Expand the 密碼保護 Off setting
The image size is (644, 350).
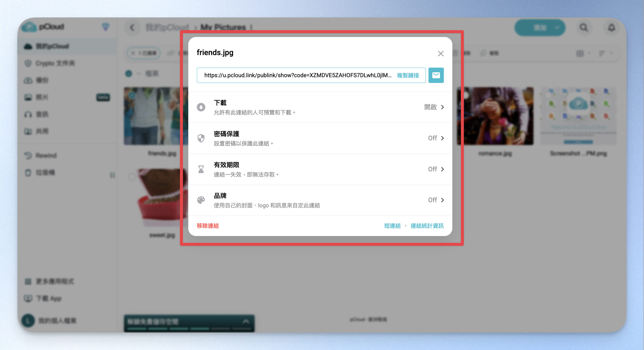320,138
